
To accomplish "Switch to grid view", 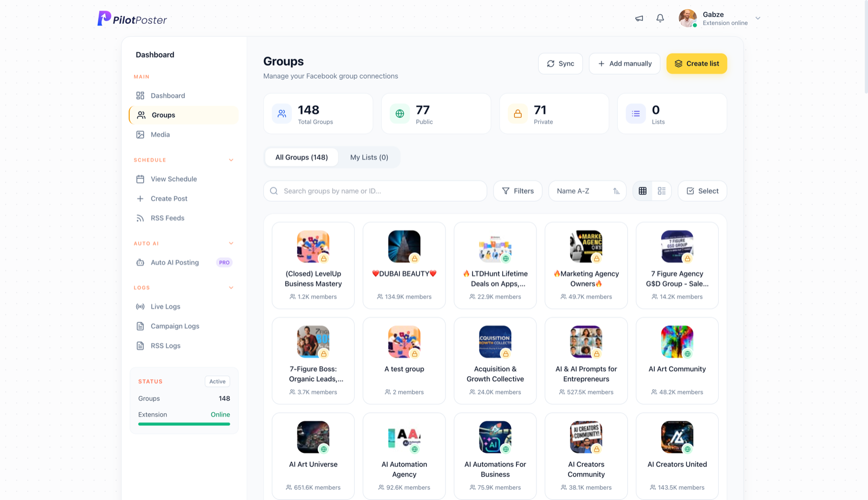I will coord(642,191).
